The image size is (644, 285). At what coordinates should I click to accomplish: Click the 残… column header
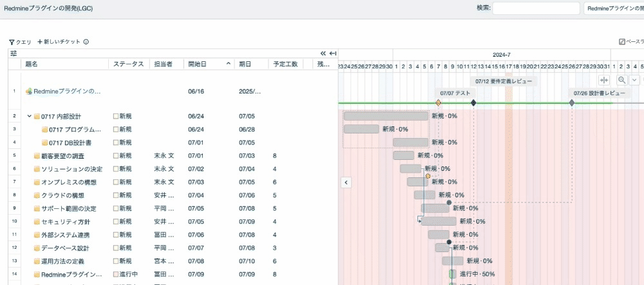click(323, 64)
